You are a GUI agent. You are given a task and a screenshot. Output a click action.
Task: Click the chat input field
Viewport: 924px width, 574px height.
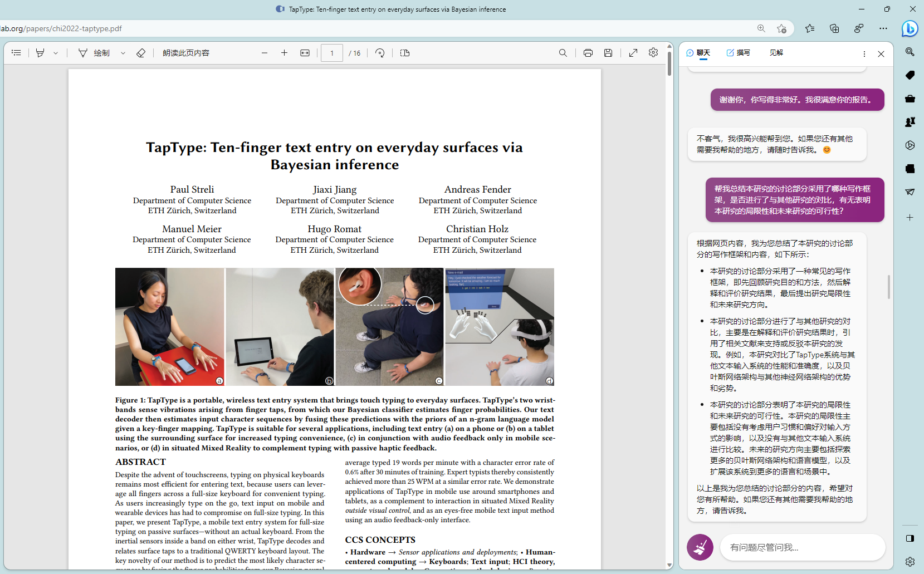pyautogui.click(x=802, y=547)
